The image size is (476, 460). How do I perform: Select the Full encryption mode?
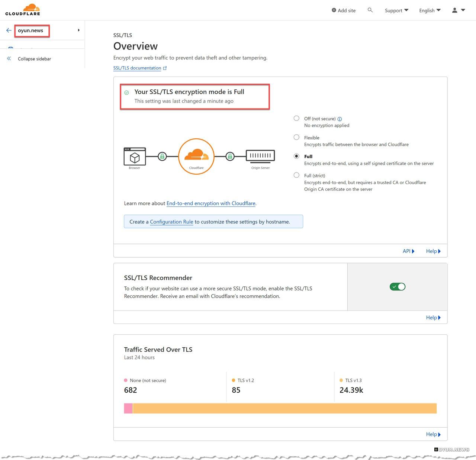point(296,156)
